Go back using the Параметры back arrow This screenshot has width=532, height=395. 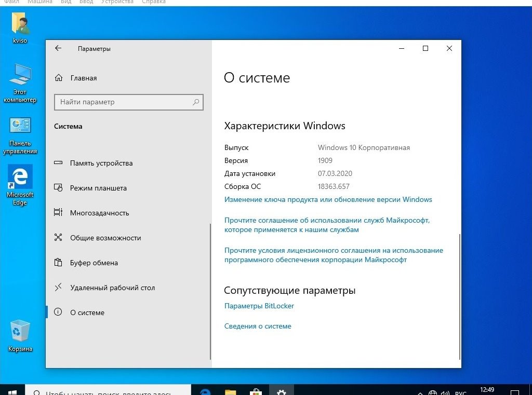coord(58,48)
